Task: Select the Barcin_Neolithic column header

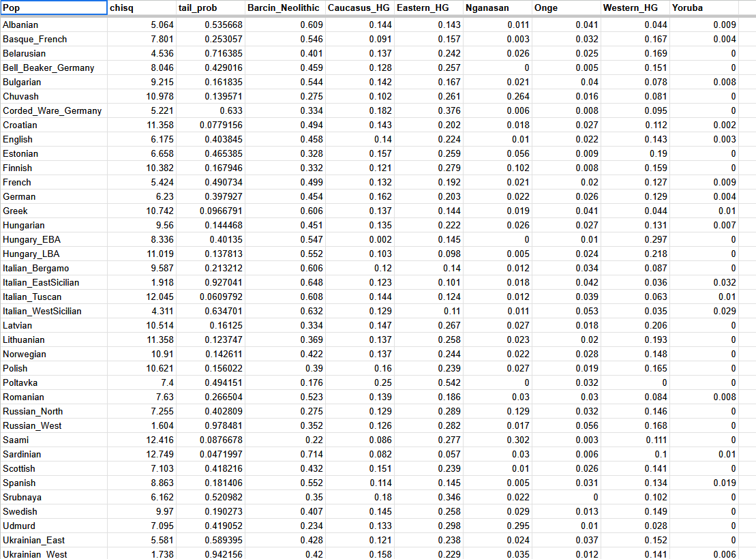Action: point(286,7)
